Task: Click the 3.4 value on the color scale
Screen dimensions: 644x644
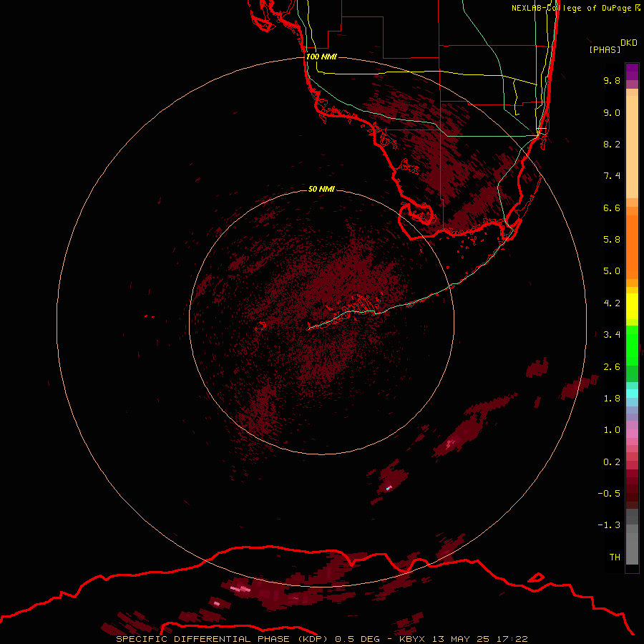Action: pos(612,335)
